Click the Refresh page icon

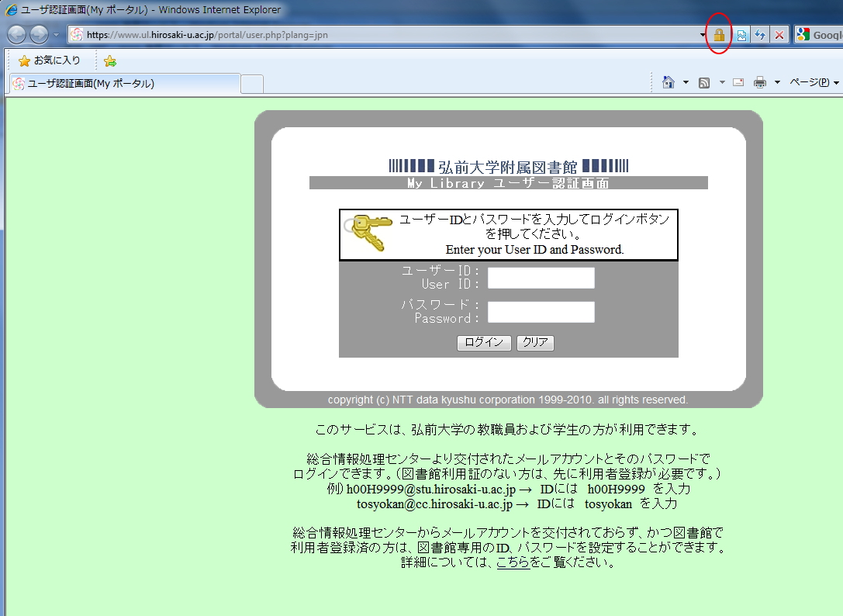pos(760,35)
